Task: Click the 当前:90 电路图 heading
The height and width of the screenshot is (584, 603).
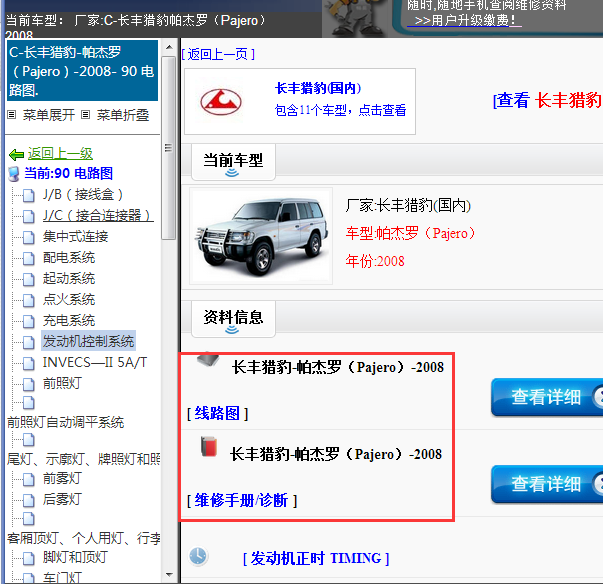Action: point(68,174)
